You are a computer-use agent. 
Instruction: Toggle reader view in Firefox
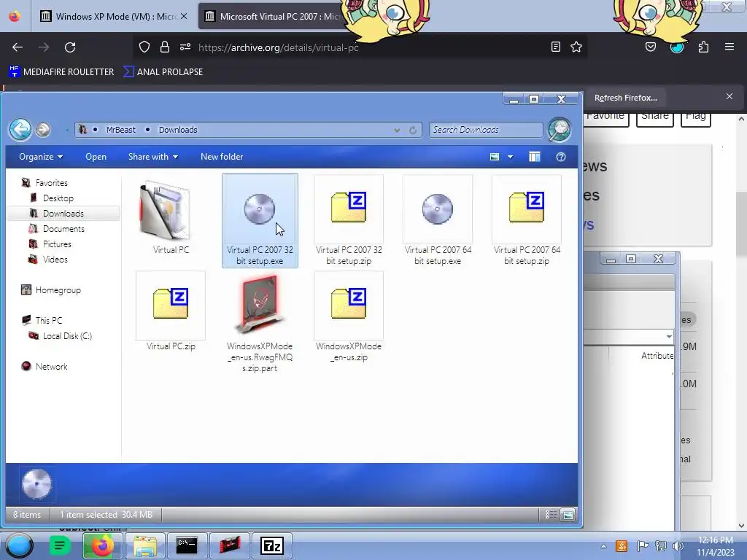point(555,47)
